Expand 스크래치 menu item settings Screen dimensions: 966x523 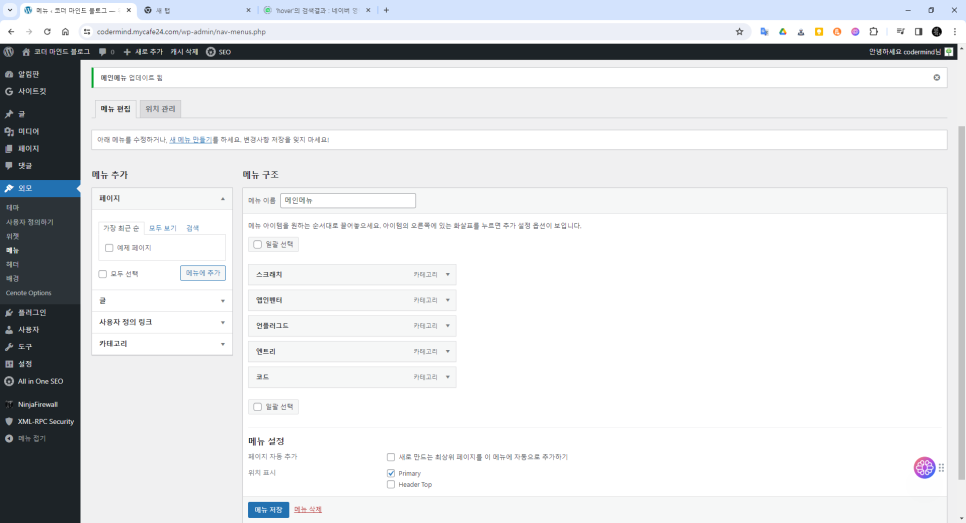pos(448,275)
